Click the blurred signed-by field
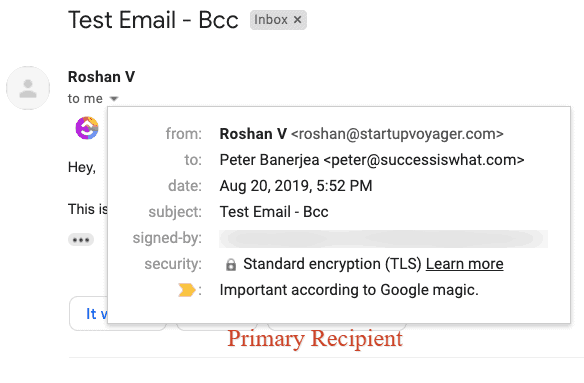Viewport: 584px width, 383px height. tap(384, 239)
